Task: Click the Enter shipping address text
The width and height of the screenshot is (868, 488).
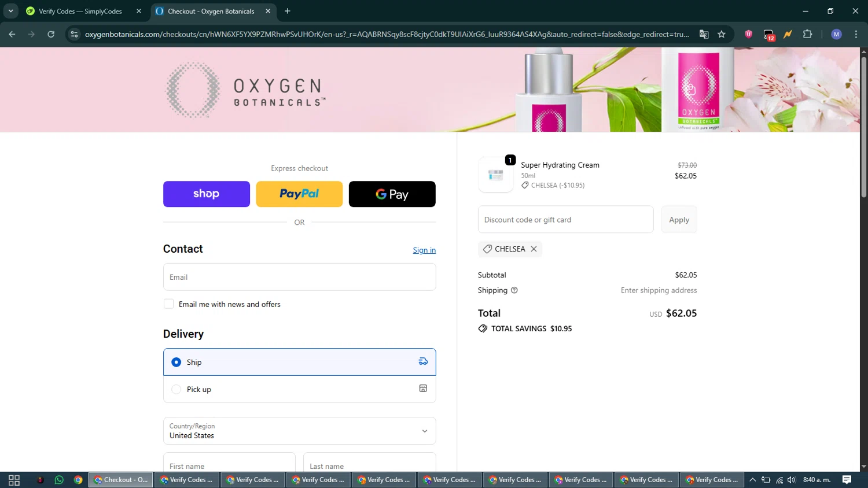Action: click(659, 290)
